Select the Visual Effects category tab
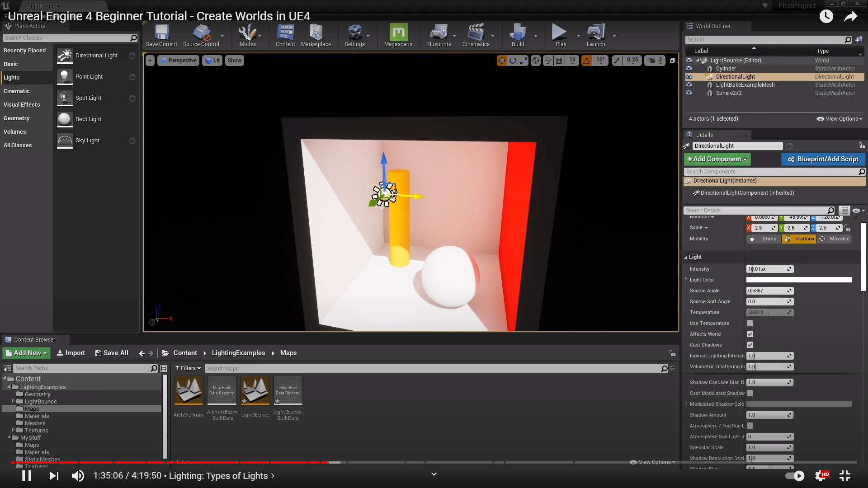This screenshot has height=488, width=868. tap(22, 105)
